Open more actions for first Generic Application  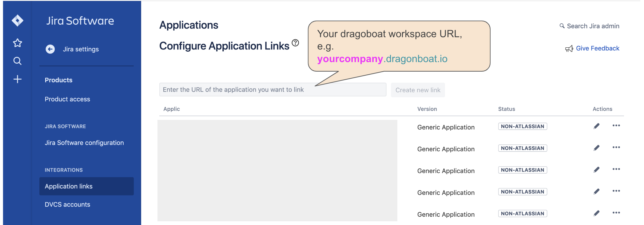coord(616,125)
